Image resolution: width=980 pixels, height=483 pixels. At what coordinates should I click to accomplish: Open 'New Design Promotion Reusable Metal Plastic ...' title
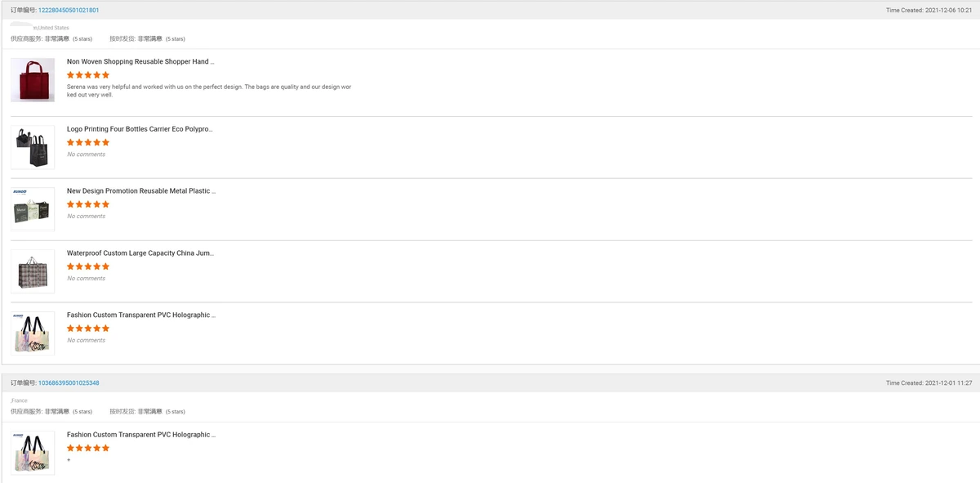(x=141, y=191)
